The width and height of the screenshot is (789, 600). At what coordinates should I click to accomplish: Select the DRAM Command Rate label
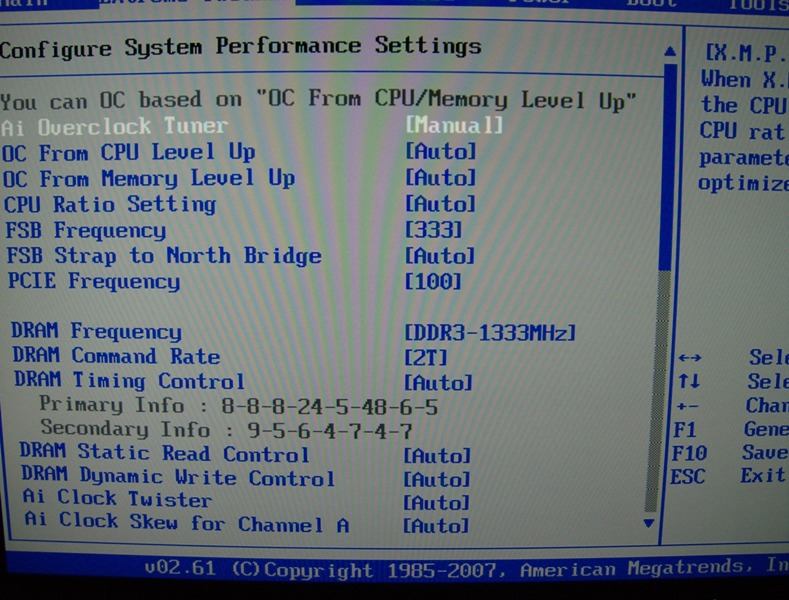click(116, 355)
